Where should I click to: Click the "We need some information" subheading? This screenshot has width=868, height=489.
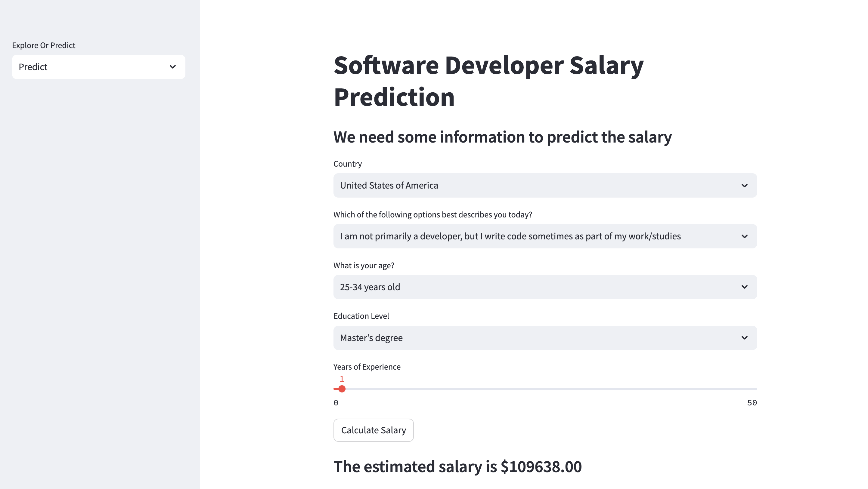(502, 137)
